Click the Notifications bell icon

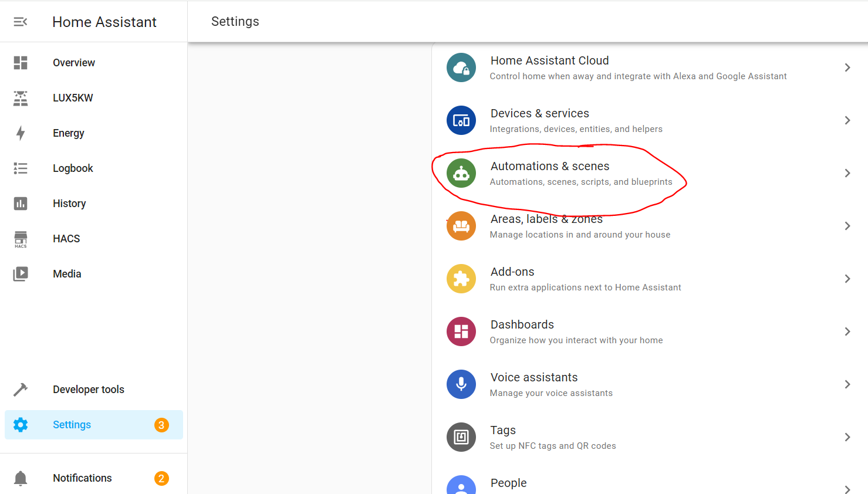coord(21,478)
